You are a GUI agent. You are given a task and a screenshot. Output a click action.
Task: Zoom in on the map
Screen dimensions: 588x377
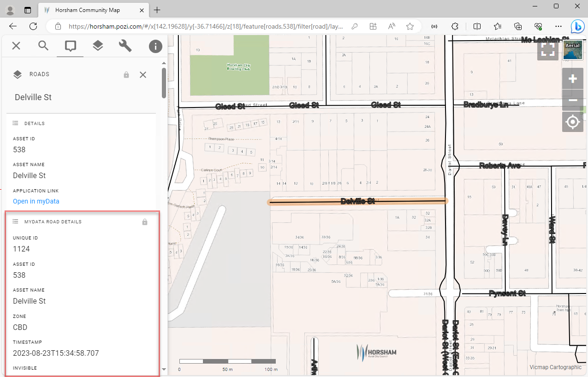click(x=573, y=79)
